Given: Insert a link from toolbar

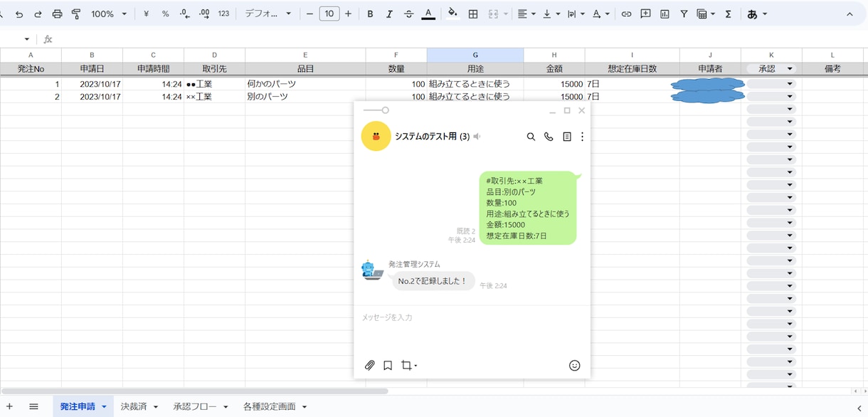Looking at the screenshot, I should coord(626,14).
